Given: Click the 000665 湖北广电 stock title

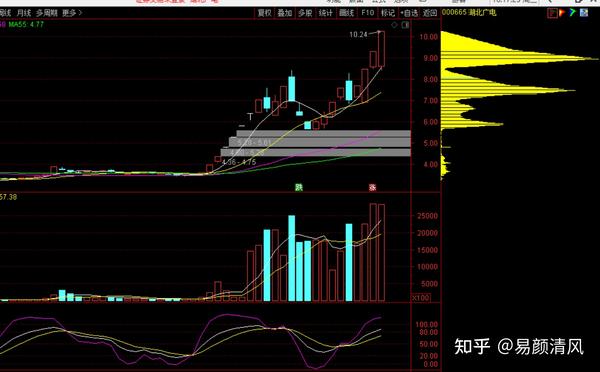Looking at the screenshot, I should coord(469,13).
